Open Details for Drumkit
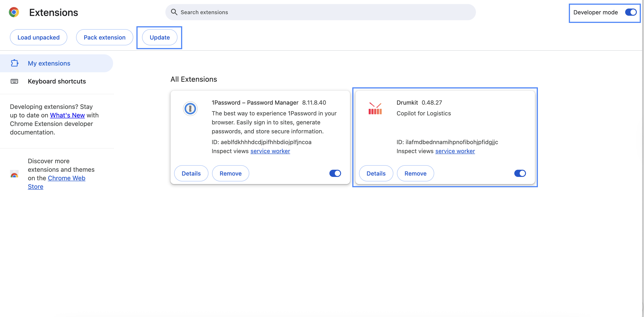 tap(376, 173)
